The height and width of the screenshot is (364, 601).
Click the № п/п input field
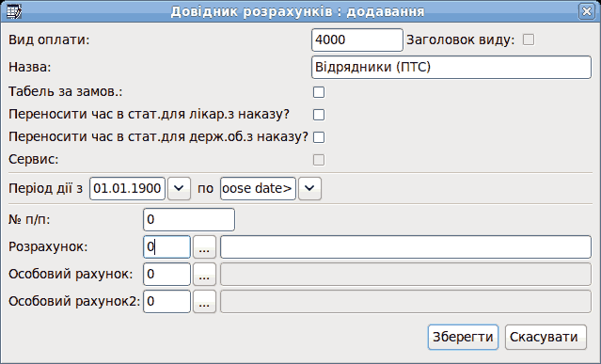(189, 219)
